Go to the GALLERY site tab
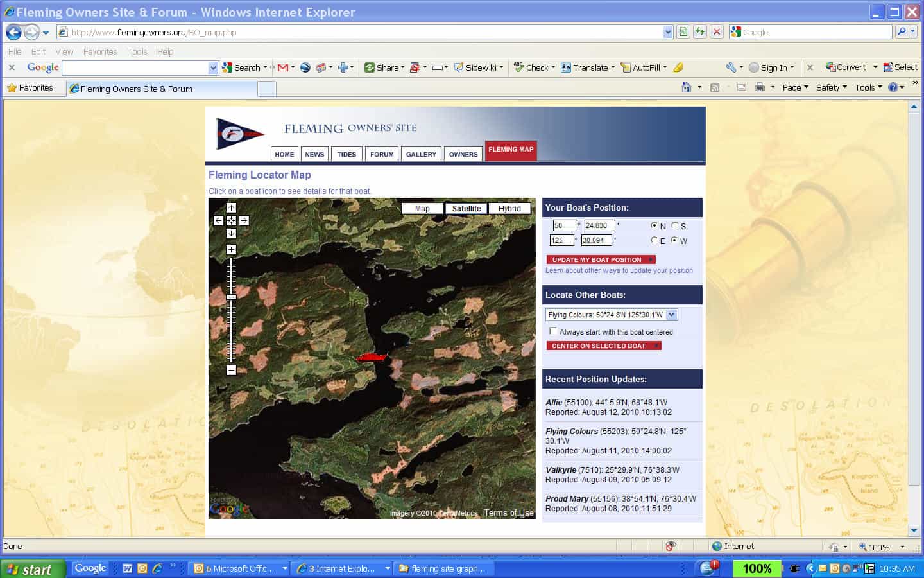The width and height of the screenshot is (924, 578). pyautogui.click(x=421, y=154)
